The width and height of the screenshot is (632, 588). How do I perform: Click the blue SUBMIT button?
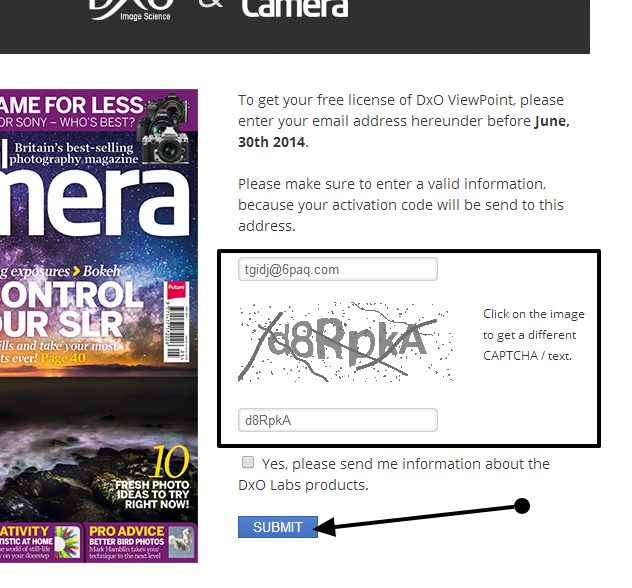[x=278, y=527]
